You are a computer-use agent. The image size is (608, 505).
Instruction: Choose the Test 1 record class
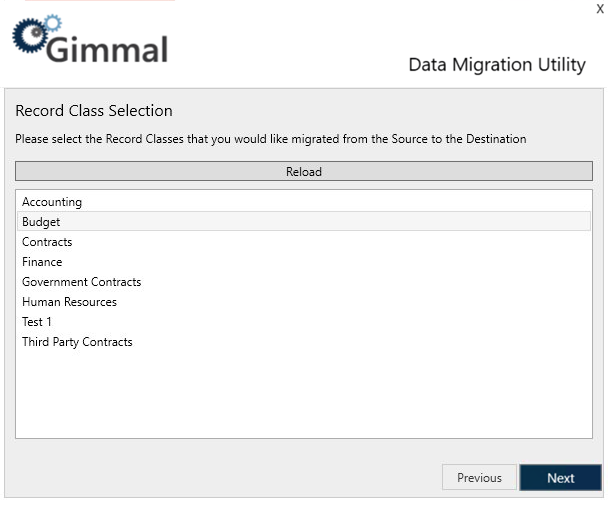[37, 322]
